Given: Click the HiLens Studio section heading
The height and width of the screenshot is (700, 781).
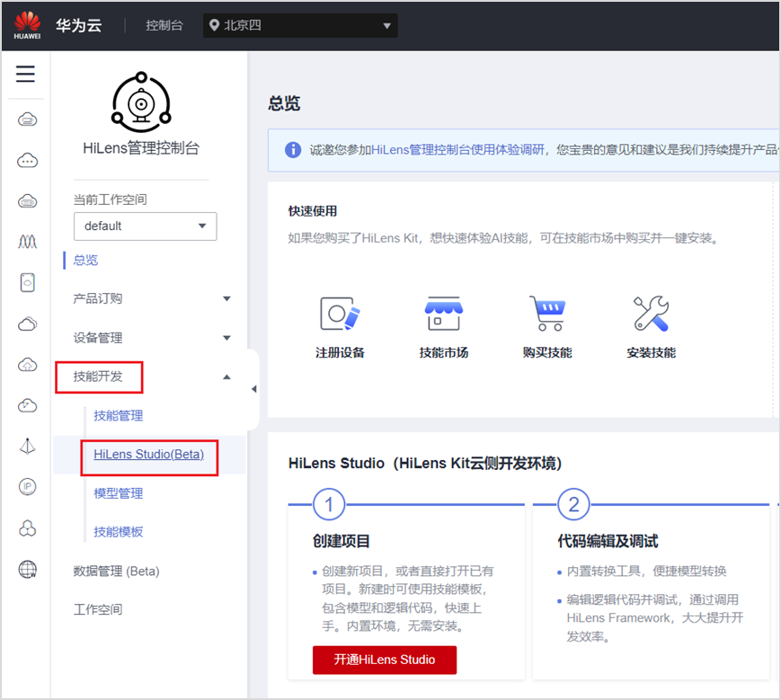Looking at the screenshot, I should click(x=425, y=464).
